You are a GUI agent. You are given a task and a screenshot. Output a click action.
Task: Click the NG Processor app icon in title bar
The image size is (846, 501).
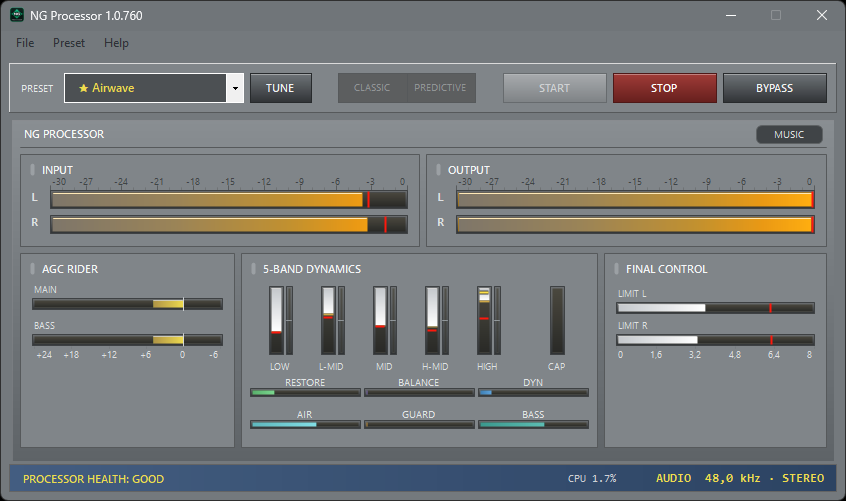(17, 15)
